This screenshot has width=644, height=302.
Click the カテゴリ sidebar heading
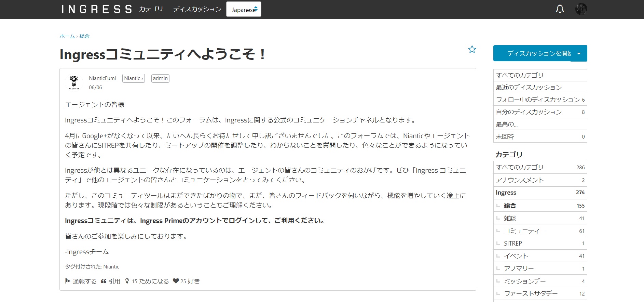pyautogui.click(x=509, y=155)
